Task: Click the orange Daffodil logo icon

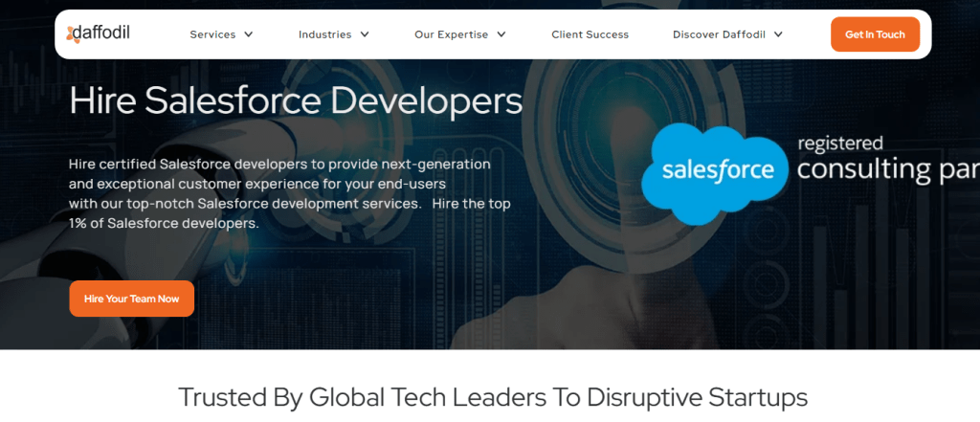Action: coord(73,35)
